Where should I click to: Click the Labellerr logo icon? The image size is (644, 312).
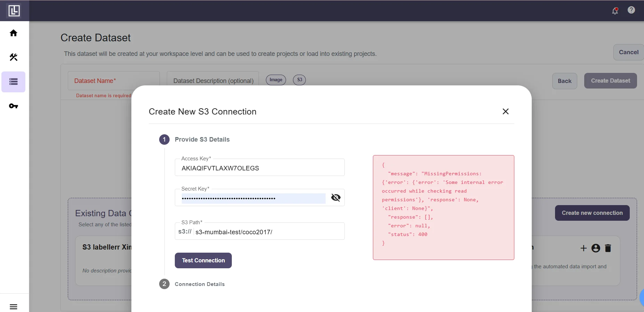coord(14,11)
